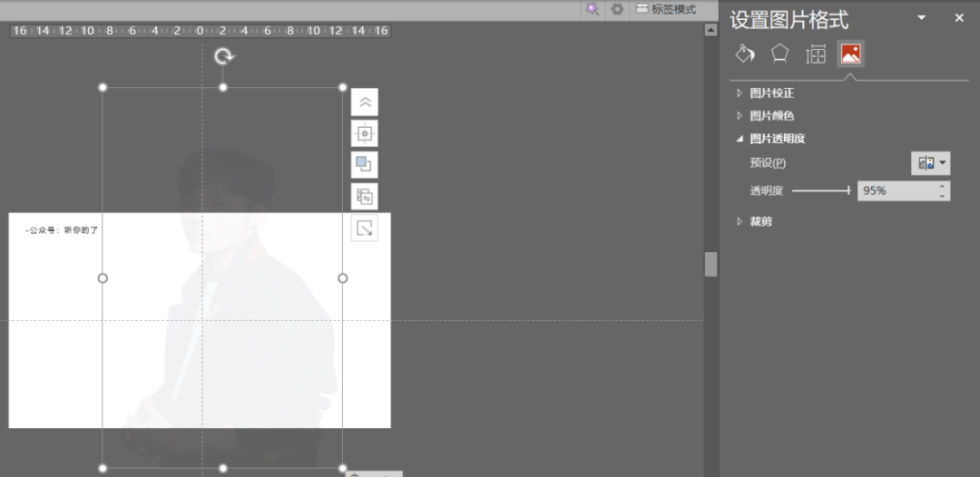Click the center-align floating icon beside the image
Screen dimensions: 980x477
(365, 133)
